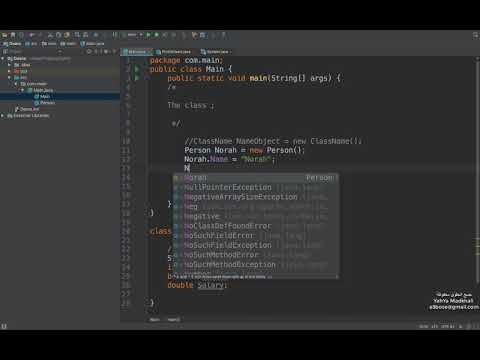Choose NoClassDefFoundError in completion popup
Screen dimensions: 480x360
pyautogui.click(x=256, y=226)
